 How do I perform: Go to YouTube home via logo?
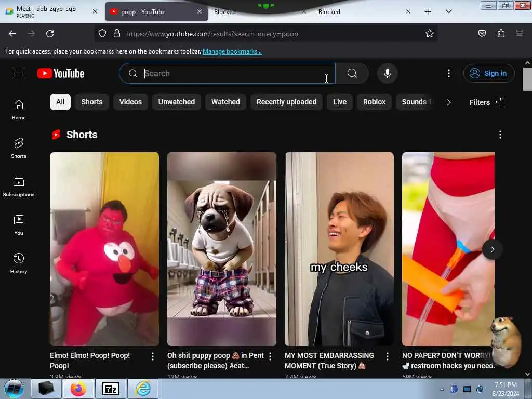[61, 73]
